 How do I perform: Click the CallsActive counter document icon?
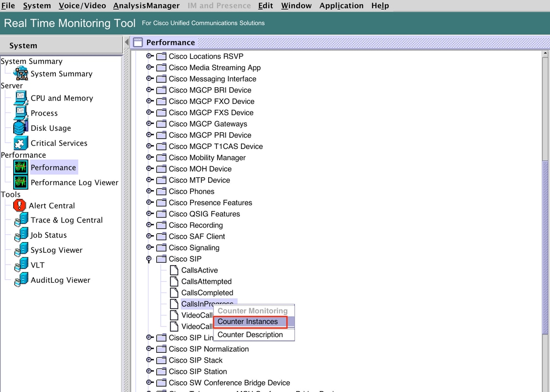174,270
